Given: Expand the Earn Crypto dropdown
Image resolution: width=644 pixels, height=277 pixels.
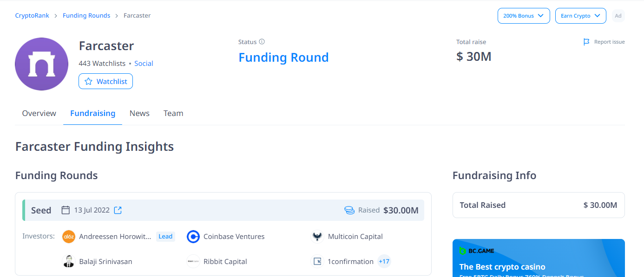Looking at the screenshot, I should pos(581,16).
